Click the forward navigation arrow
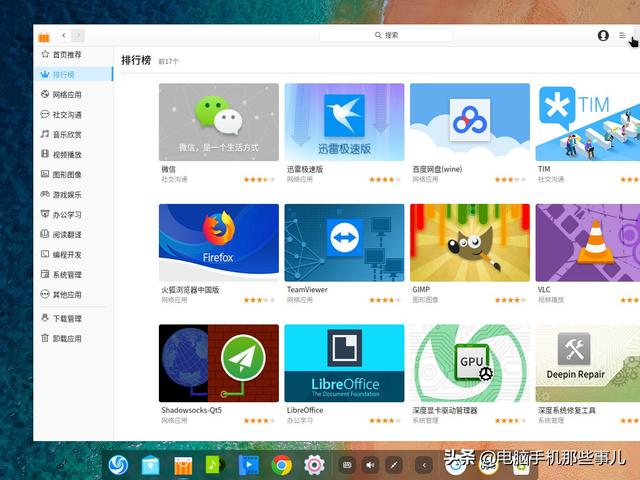Screen dimensions: 640x480 pos(78,35)
